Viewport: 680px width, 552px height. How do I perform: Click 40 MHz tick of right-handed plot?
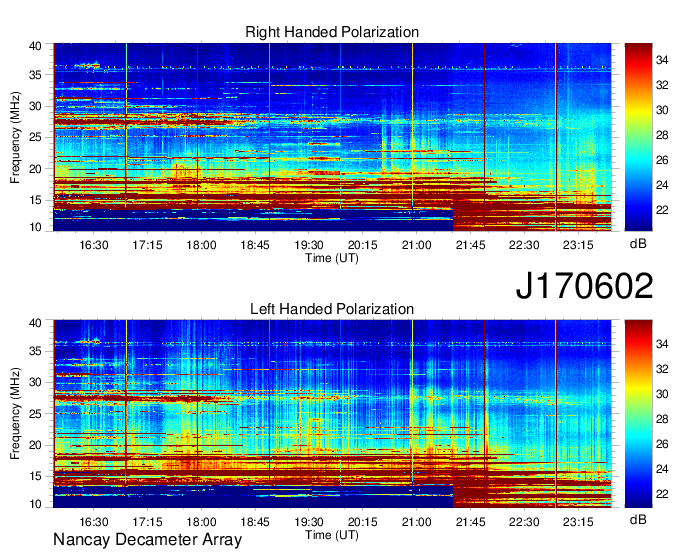pyautogui.click(x=35, y=46)
